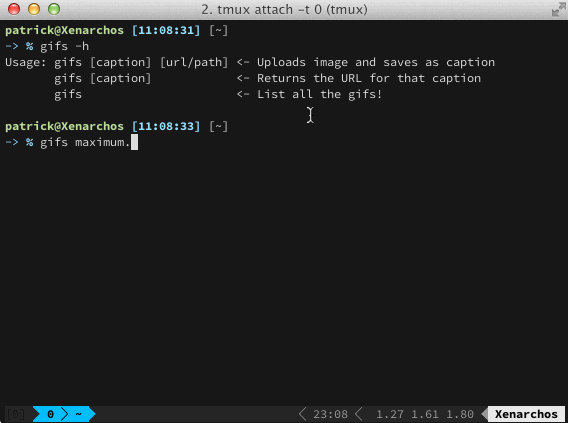Click the timestamp [11:08:31] in first prompt
The image size is (568, 423).
pyautogui.click(x=166, y=30)
